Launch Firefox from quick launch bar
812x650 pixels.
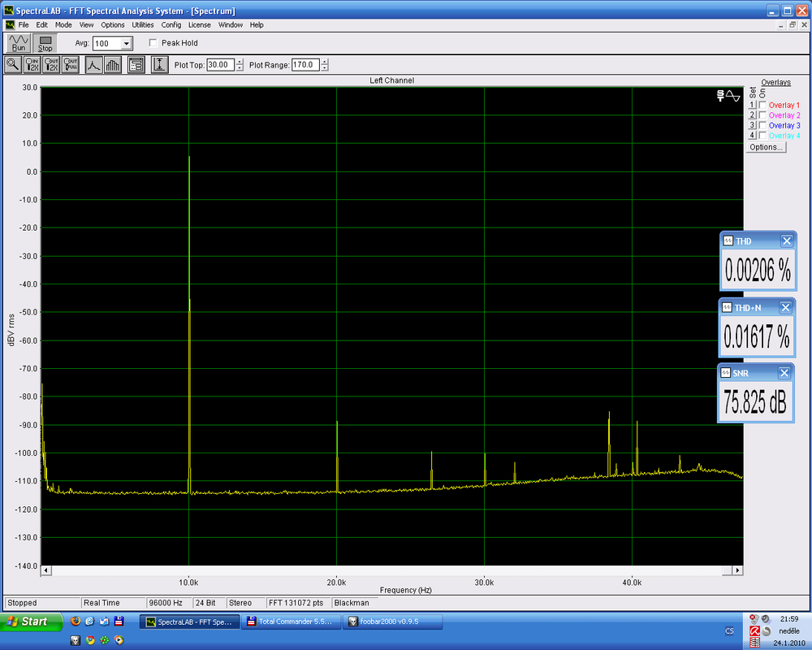coord(76,621)
